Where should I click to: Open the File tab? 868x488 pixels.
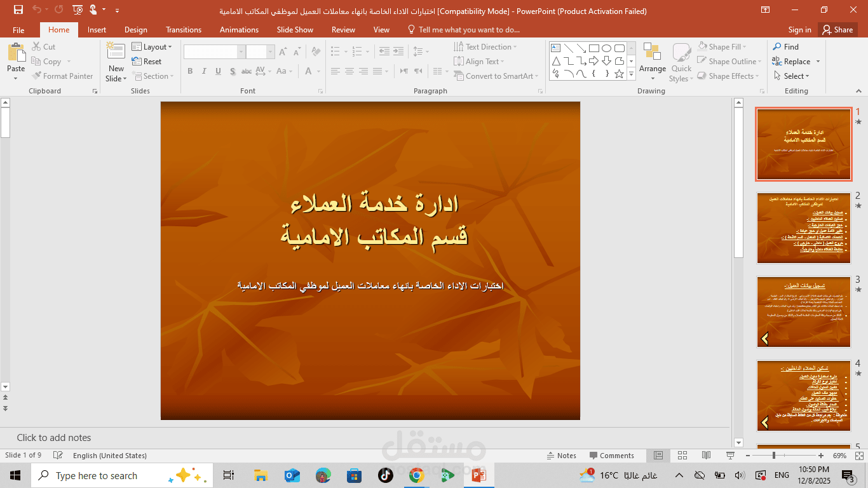pyautogui.click(x=18, y=30)
